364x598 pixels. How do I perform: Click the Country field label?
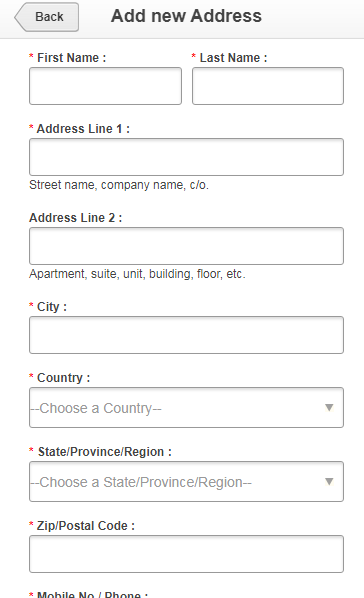click(63, 378)
